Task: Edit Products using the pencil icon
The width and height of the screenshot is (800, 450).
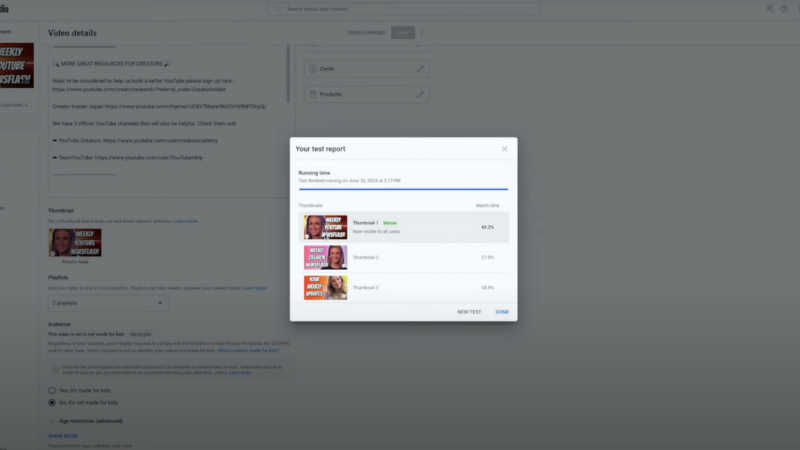Action: click(420, 94)
